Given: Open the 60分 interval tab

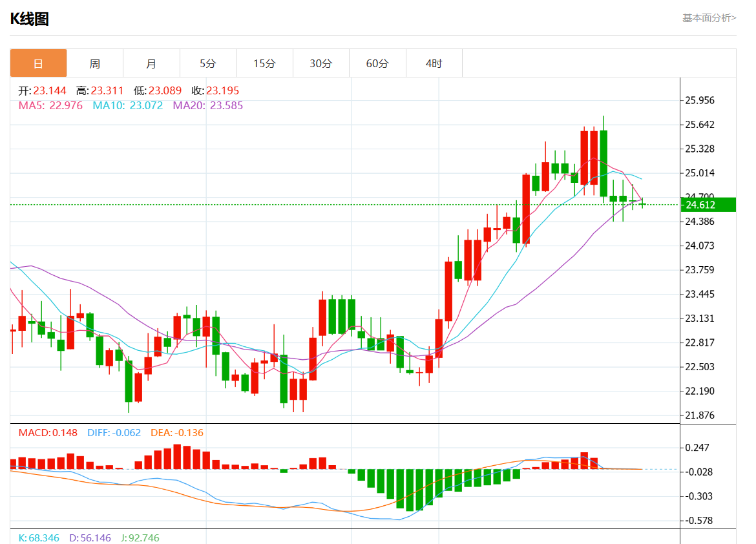Looking at the screenshot, I should coord(377,63).
